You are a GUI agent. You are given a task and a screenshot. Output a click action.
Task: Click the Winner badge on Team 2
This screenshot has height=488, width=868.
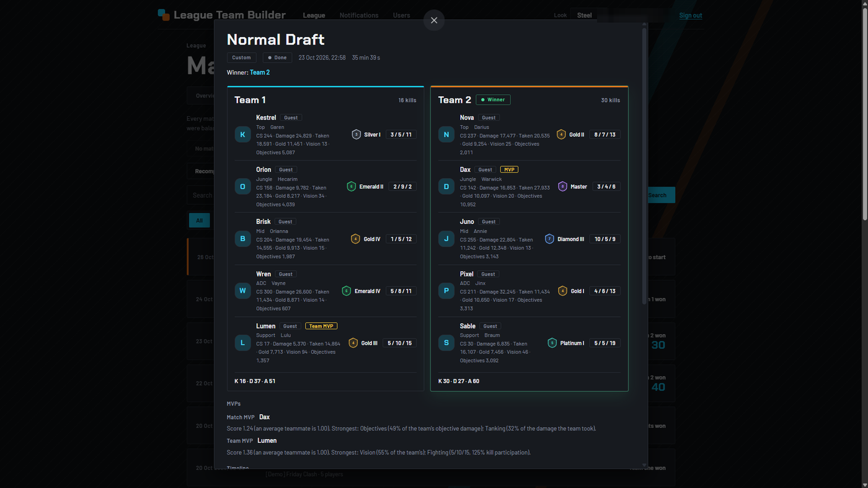click(494, 100)
